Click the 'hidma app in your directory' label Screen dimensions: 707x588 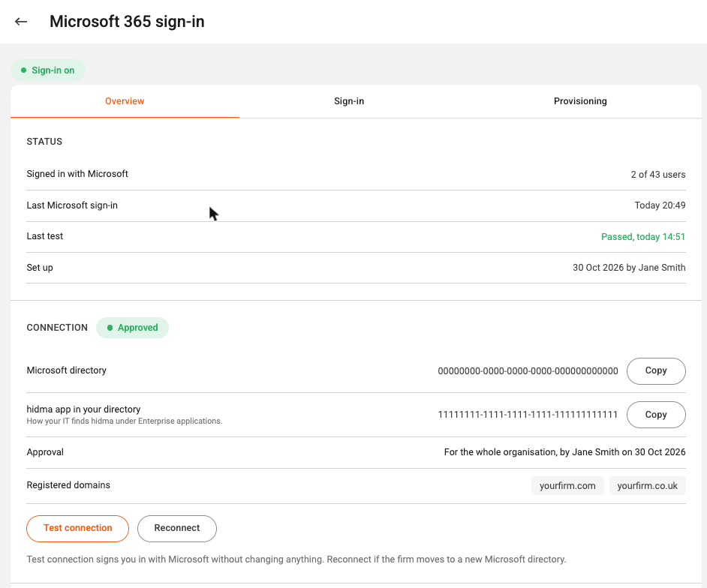[x=83, y=409]
